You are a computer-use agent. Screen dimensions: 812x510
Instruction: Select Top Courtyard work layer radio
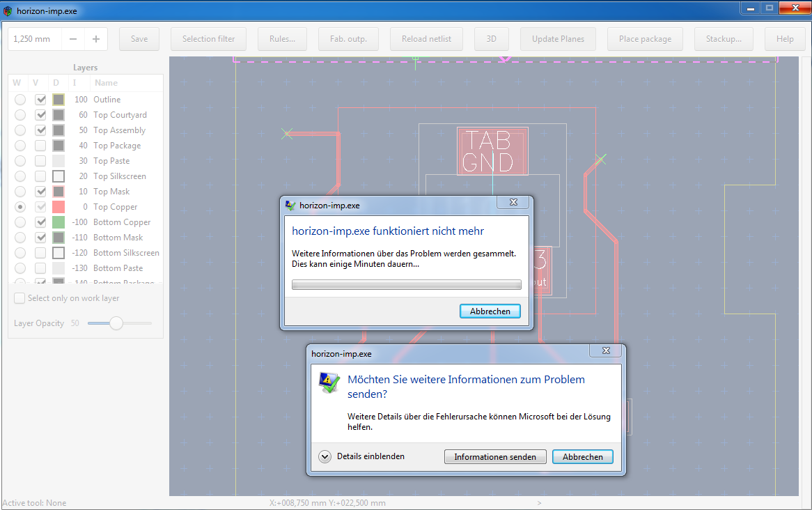pyautogui.click(x=20, y=114)
